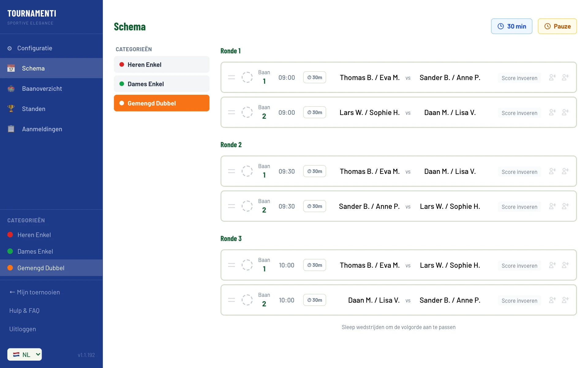
Task: Open Heren Enkel in sidebar categories
Action: [x=51, y=235]
